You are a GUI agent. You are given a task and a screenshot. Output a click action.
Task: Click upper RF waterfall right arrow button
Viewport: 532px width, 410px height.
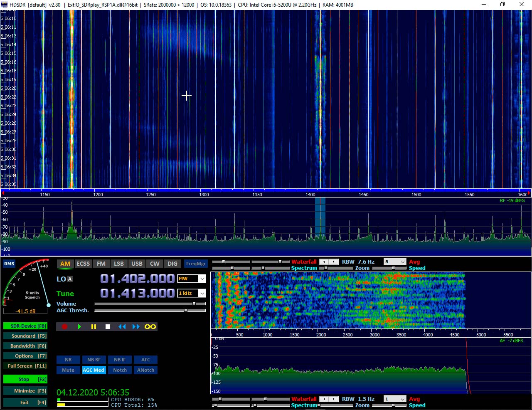(x=334, y=262)
